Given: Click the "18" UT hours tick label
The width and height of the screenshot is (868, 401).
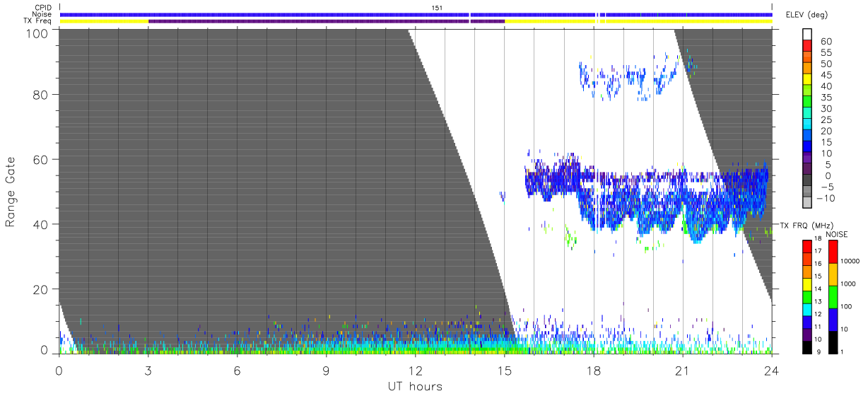Looking at the screenshot, I should point(594,370).
